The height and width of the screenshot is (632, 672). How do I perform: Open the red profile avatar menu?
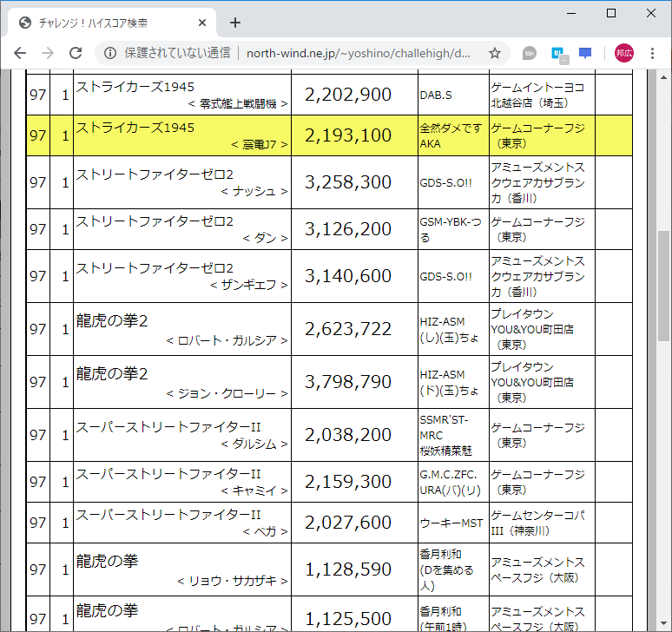tap(624, 53)
